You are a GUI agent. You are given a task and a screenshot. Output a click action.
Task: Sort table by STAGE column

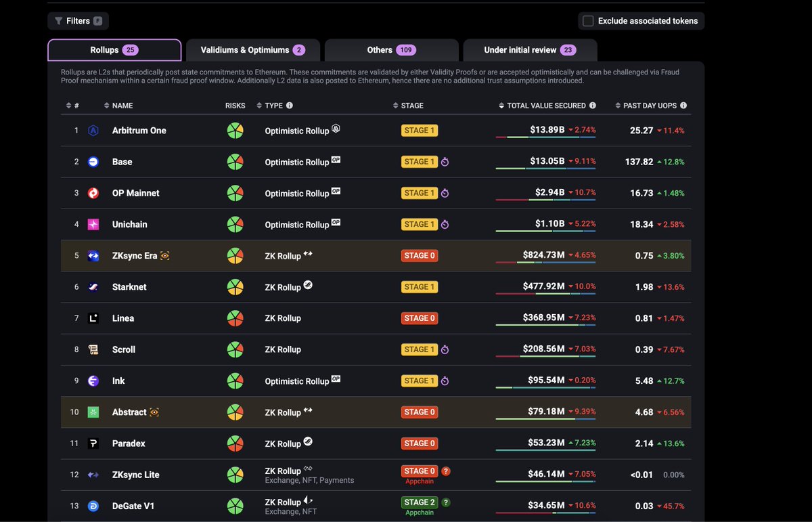pyautogui.click(x=408, y=106)
